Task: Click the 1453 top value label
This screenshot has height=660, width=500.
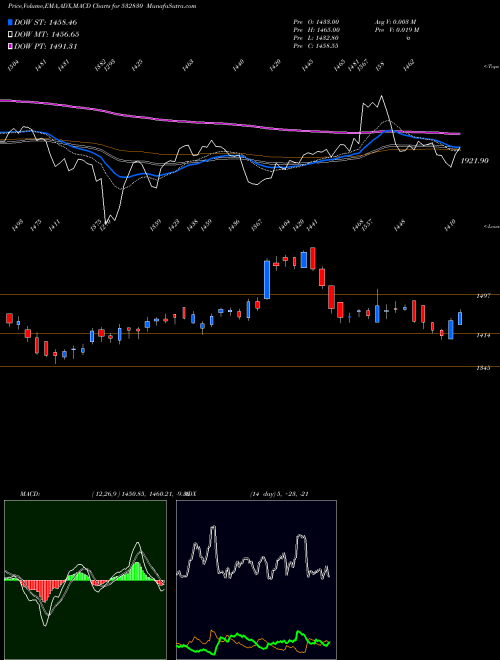Action: tap(188, 65)
